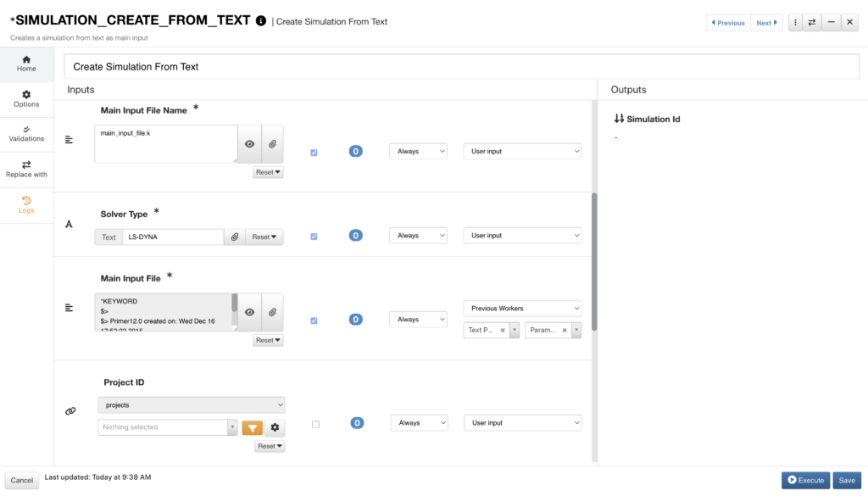
Task: Click badge 0 in Solver Type row
Action: point(355,235)
